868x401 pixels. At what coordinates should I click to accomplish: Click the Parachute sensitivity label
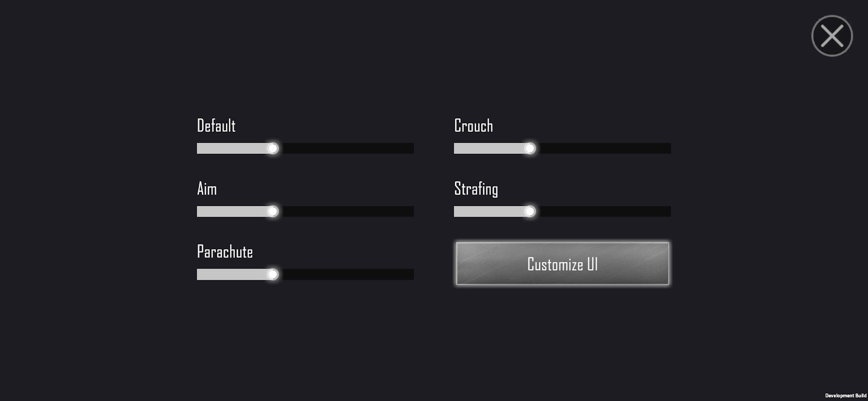(x=225, y=252)
